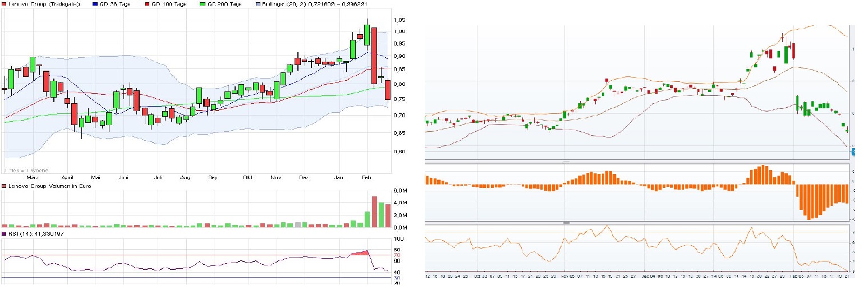The width and height of the screenshot is (868, 294).
Task: Click the Bollinger value '0,721609 – 0,996291'
Action: (339, 4)
